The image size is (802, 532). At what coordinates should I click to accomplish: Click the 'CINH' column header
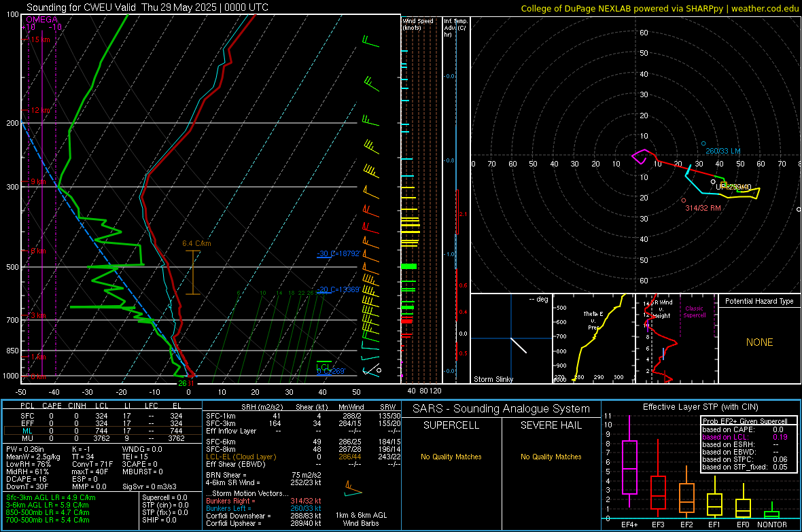pyautogui.click(x=77, y=406)
